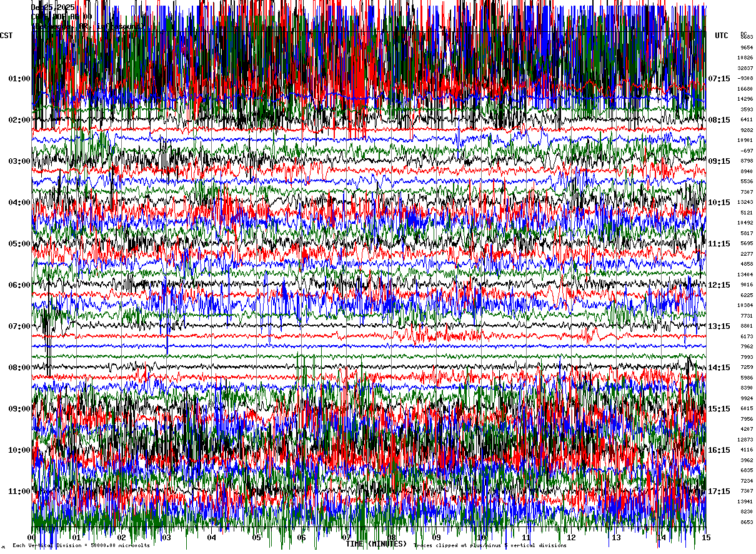
Task: Select the 03:00 CST hour label
Action: coord(19,161)
